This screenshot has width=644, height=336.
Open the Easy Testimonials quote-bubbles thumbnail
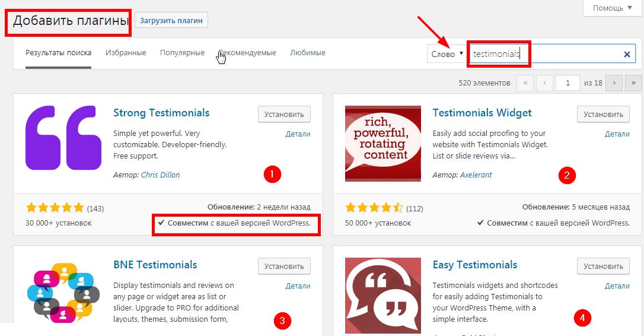(383, 295)
